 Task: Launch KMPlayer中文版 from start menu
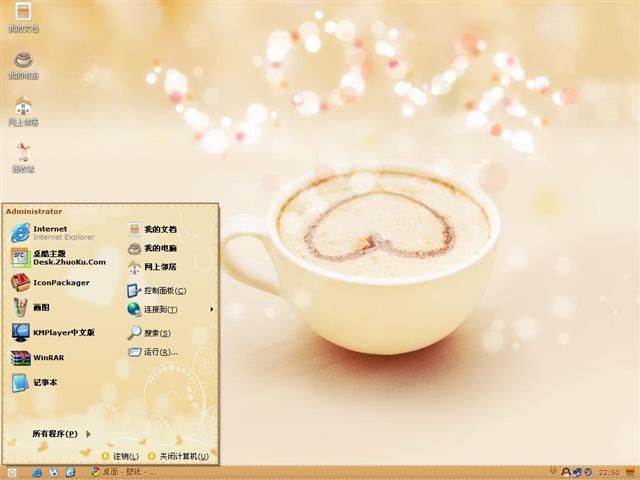click(54, 332)
